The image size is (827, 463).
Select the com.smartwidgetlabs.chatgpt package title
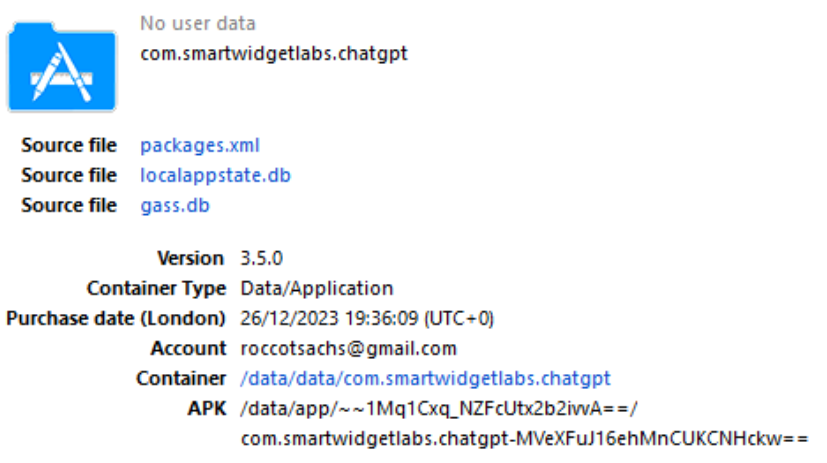click(273, 52)
